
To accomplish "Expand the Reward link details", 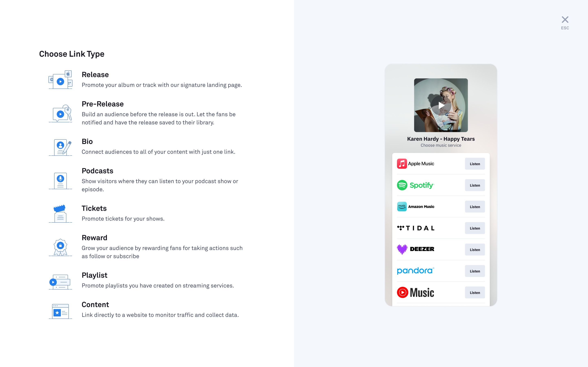I will pos(94,237).
